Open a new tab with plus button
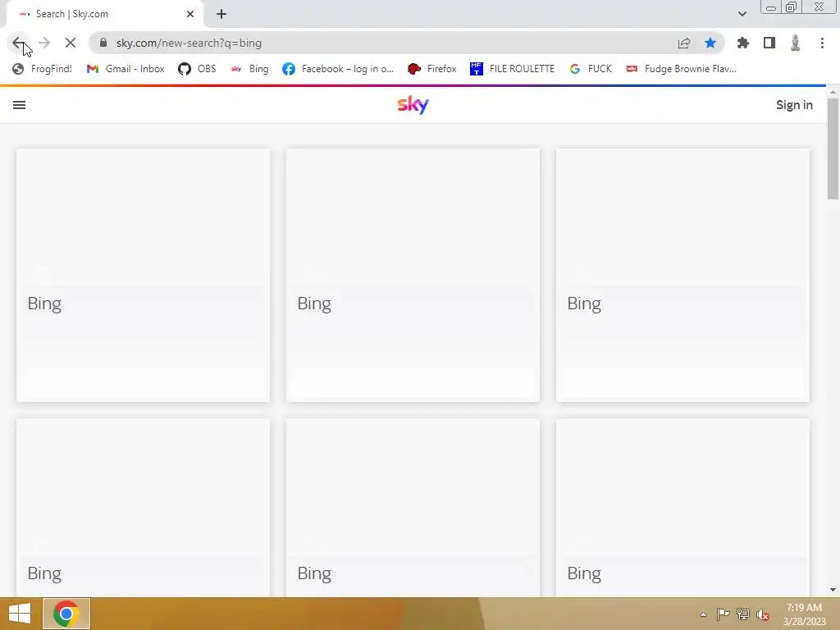Viewport: 840px width, 630px height. pyautogui.click(x=221, y=14)
